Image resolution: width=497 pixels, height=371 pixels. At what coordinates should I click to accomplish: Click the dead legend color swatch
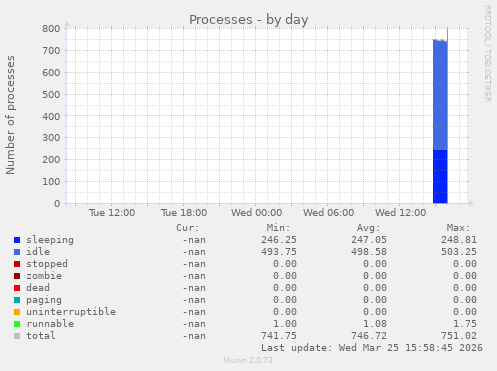[17, 288]
